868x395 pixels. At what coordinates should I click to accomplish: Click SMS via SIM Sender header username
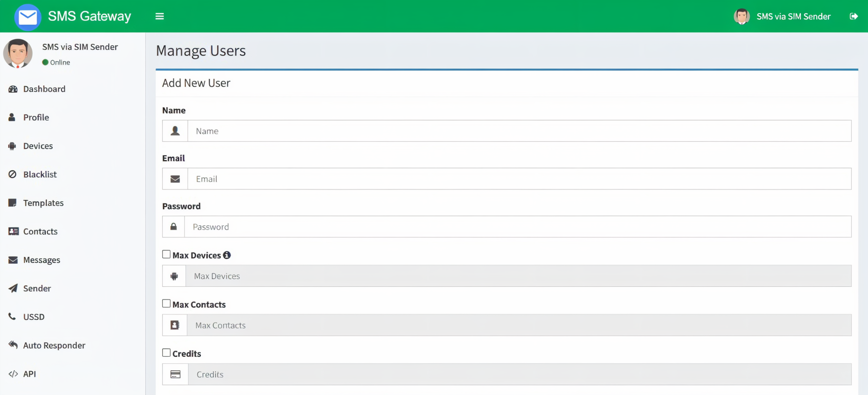(x=793, y=16)
